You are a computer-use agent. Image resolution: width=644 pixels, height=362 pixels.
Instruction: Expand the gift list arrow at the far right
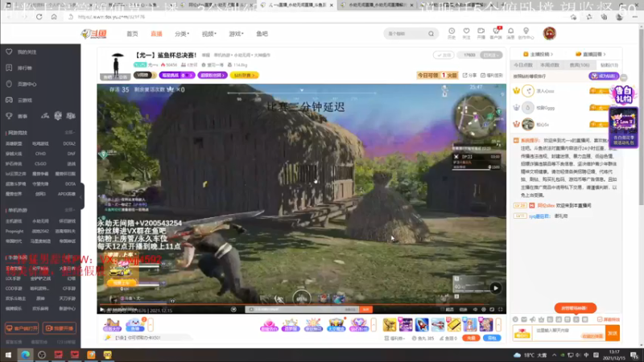point(498,325)
